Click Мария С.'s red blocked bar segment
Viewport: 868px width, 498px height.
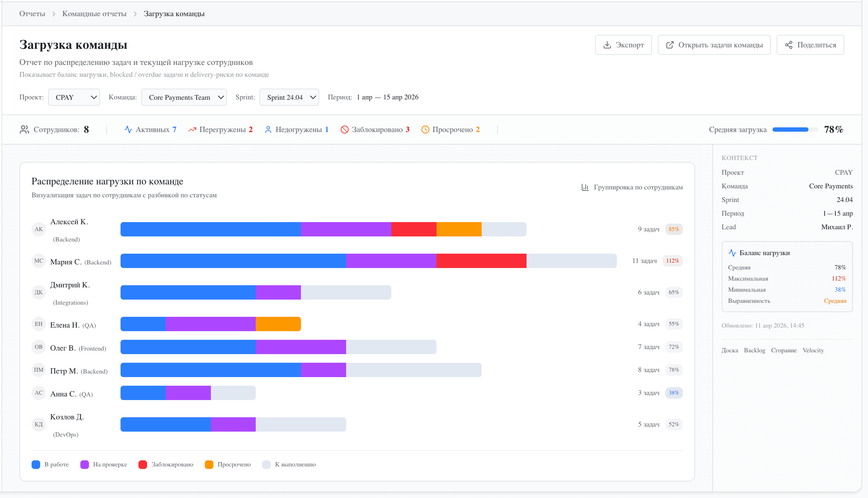pos(481,261)
